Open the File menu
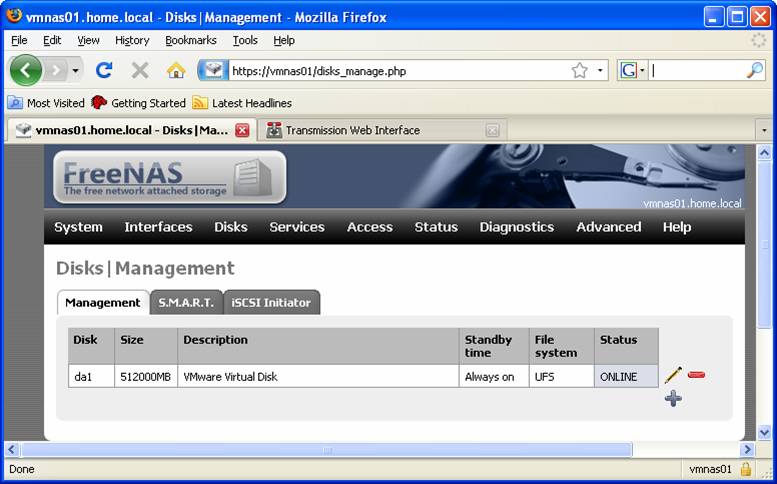 coord(19,41)
